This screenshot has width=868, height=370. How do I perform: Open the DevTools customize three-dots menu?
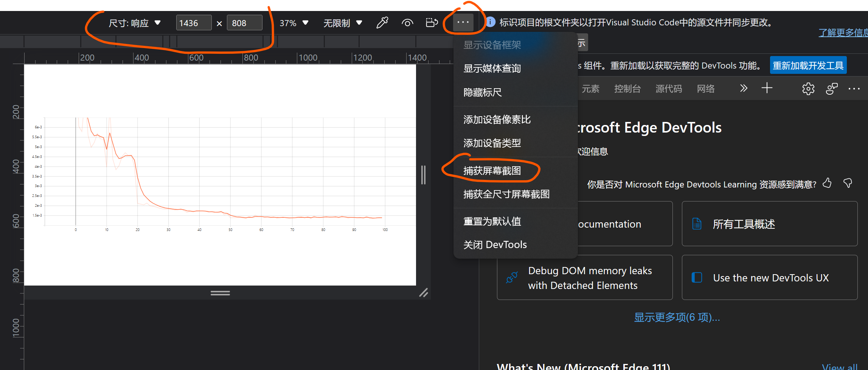(x=854, y=89)
